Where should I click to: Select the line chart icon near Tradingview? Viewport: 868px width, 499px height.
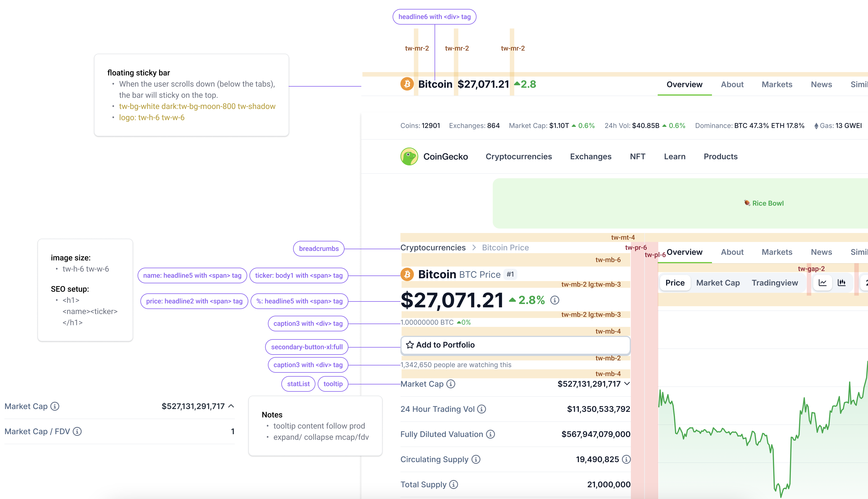pos(822,282)
